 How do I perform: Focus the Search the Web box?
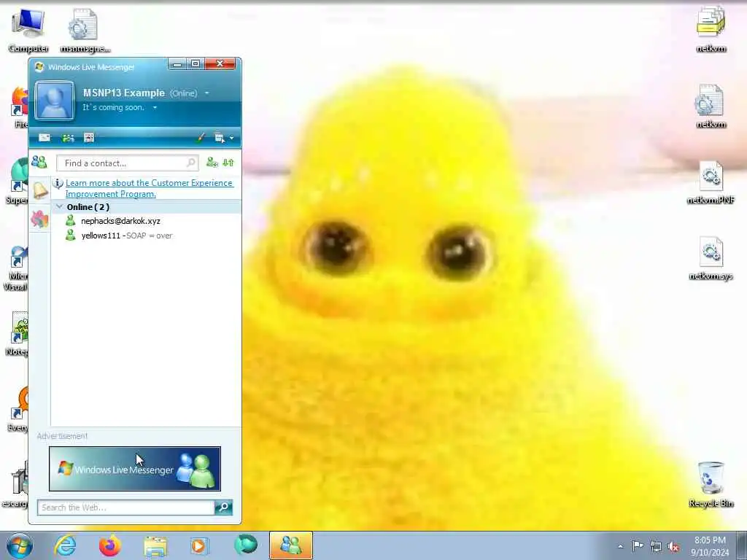125,507
